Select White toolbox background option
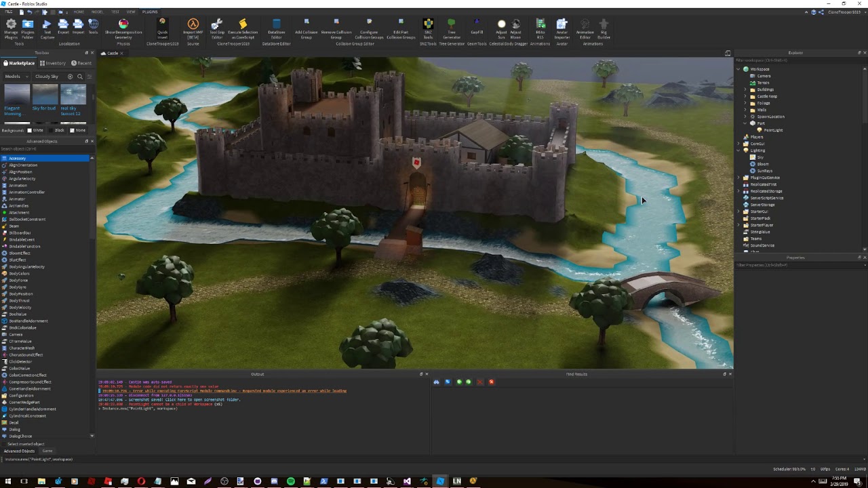 (35, 130)
